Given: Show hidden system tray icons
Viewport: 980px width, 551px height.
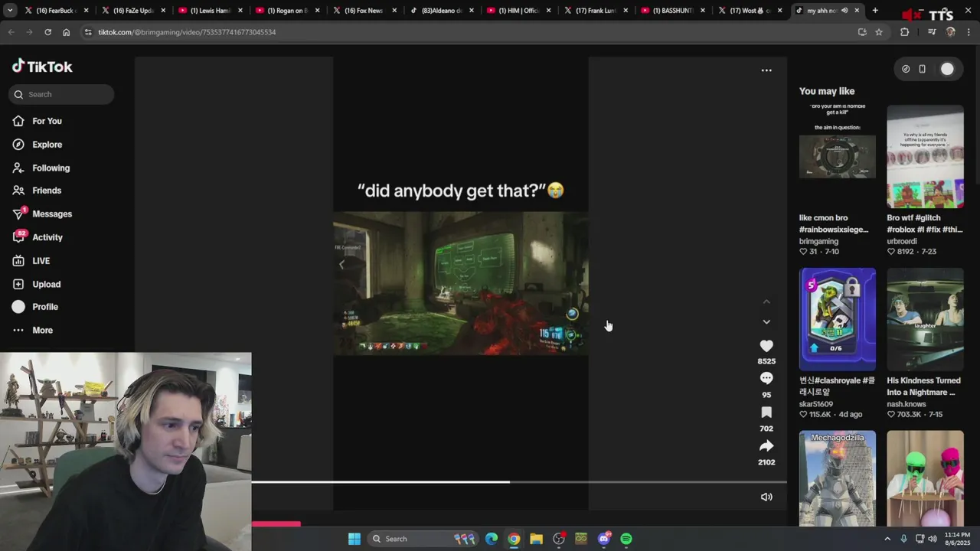Looking at the screenshot, I should 887,539.
